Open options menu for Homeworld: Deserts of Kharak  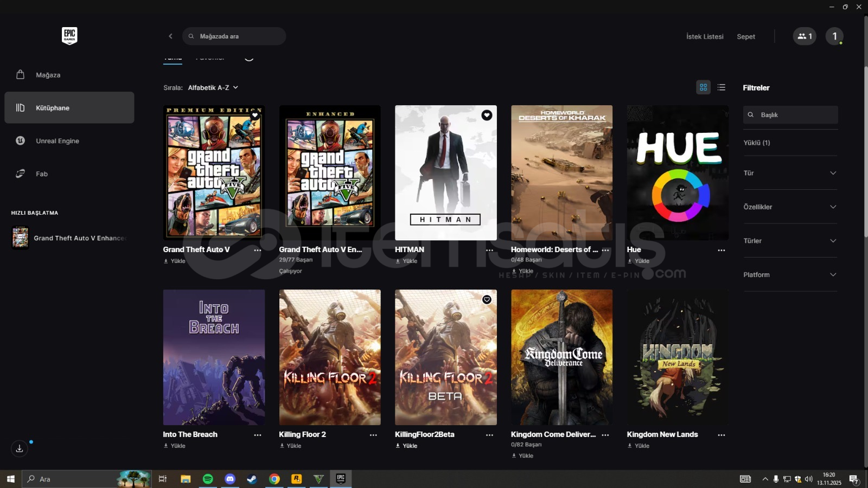(605, 251)
